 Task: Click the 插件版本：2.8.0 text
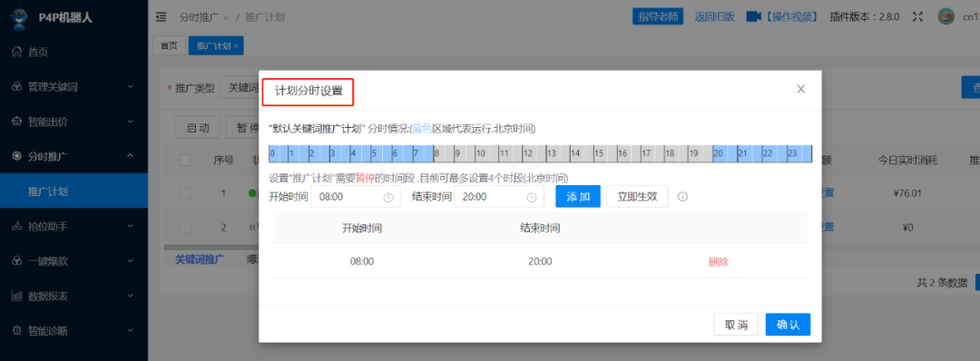click(865, 17)
